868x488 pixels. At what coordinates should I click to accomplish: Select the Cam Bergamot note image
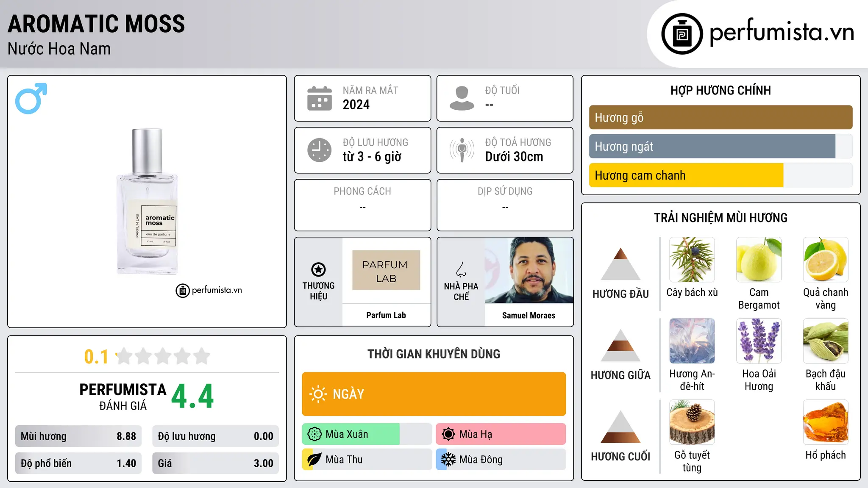(x=759, y=260)
